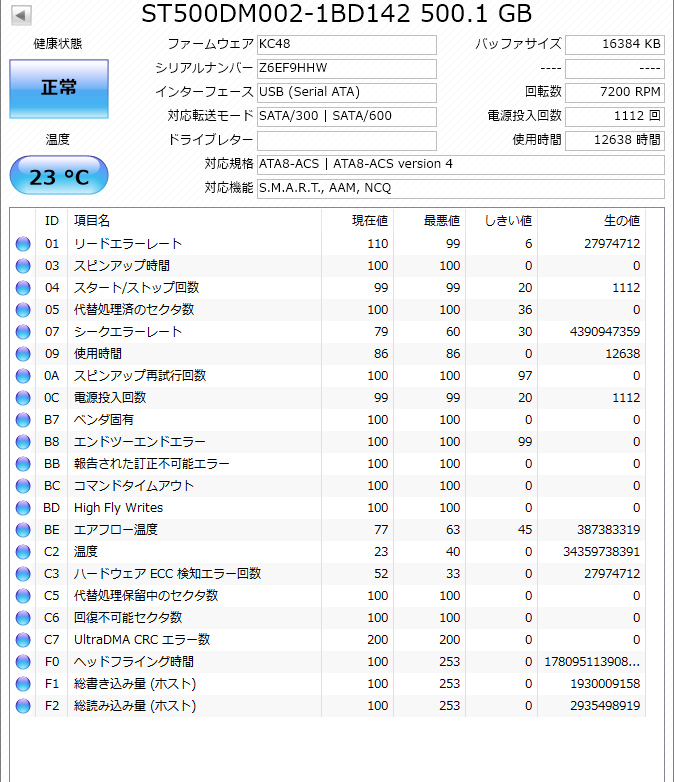Click the status orb for シークエラーレート

[x=23, y=332]
